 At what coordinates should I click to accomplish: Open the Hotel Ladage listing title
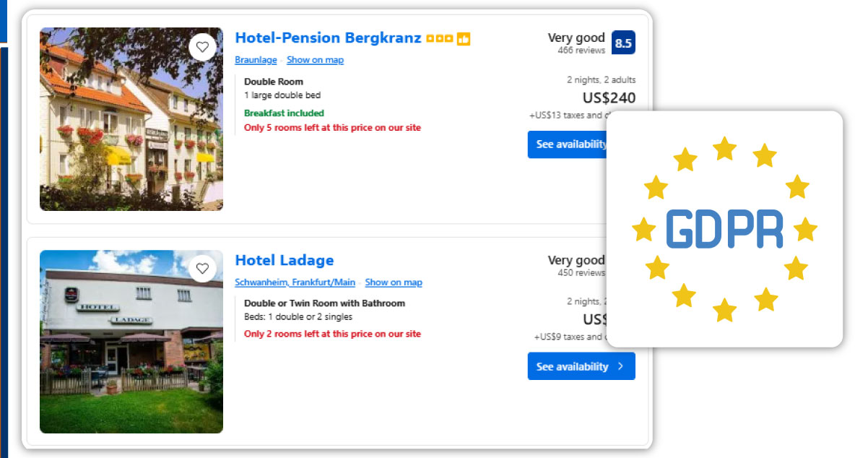point(285,260)
